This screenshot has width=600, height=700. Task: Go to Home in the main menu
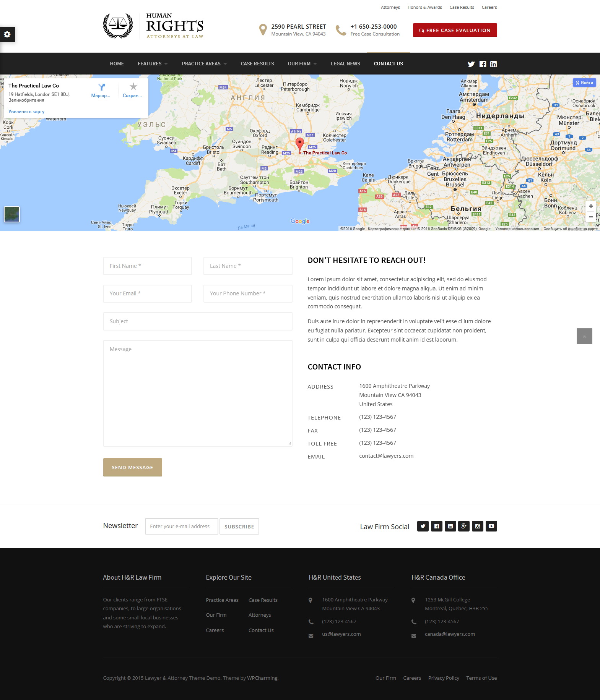117,64
